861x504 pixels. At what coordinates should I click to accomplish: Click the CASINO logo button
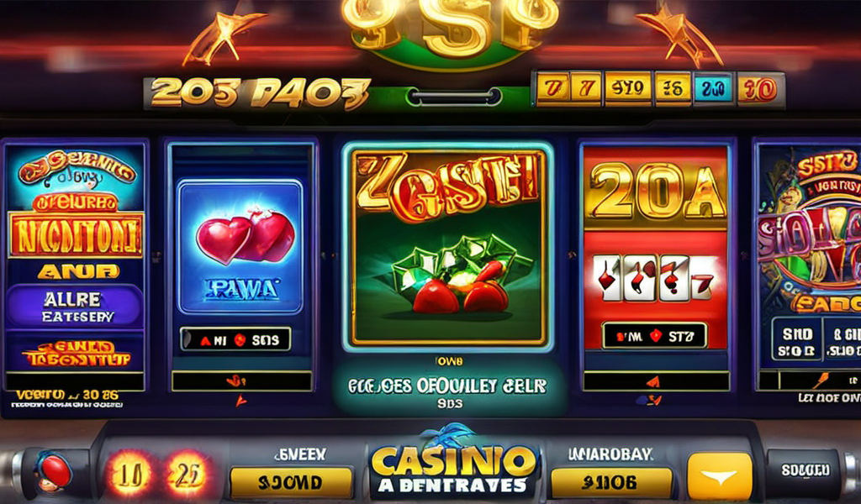coord(453,467)
